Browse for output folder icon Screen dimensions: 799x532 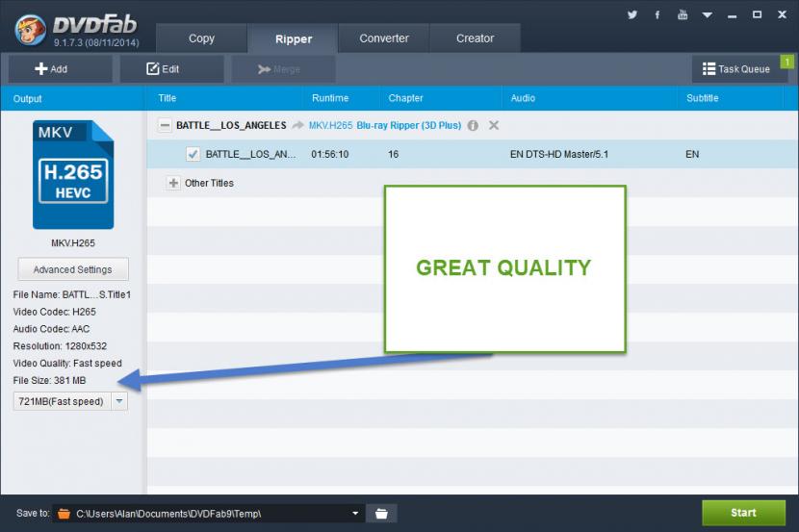point(381,513)
